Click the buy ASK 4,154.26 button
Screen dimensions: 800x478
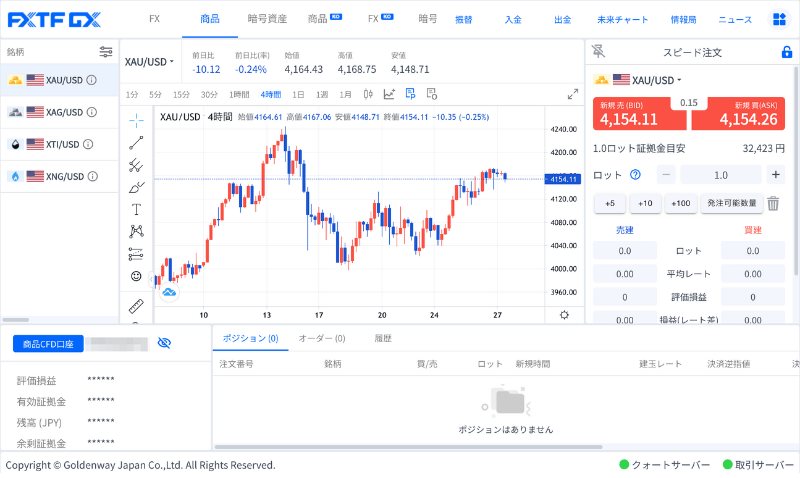pyautogui.click(x=738, y=114)
